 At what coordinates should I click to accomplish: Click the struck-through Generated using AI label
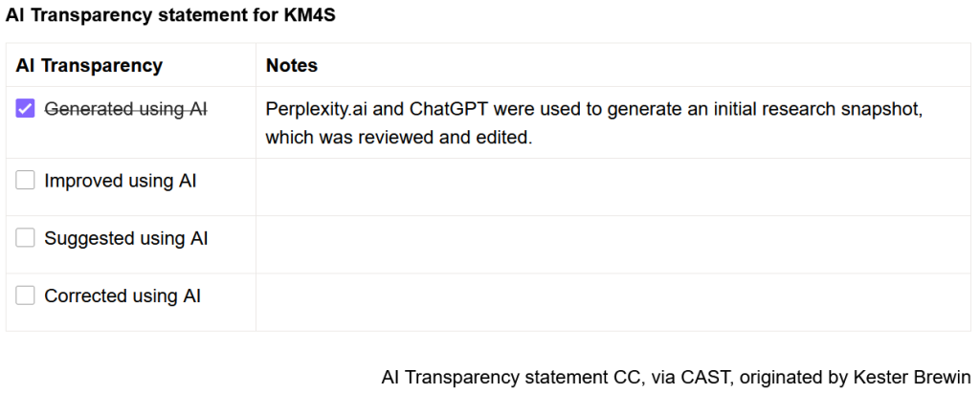[125, 109]
